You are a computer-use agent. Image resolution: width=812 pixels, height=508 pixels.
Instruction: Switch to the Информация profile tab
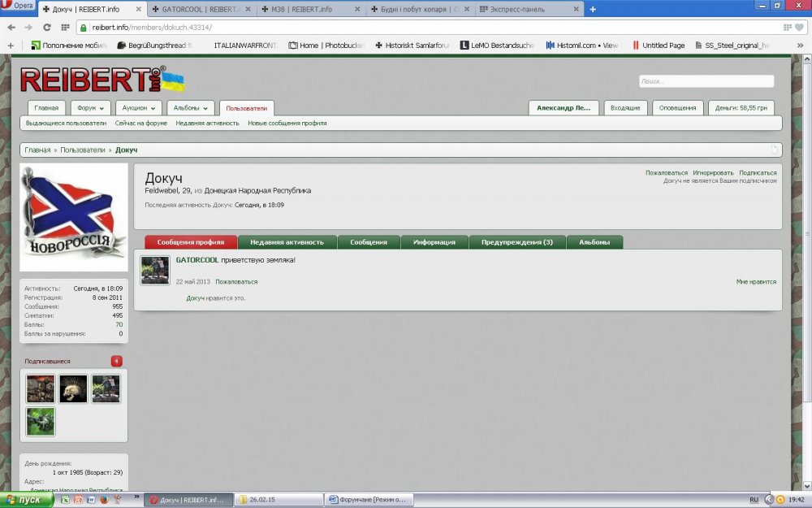pos(434,242)
